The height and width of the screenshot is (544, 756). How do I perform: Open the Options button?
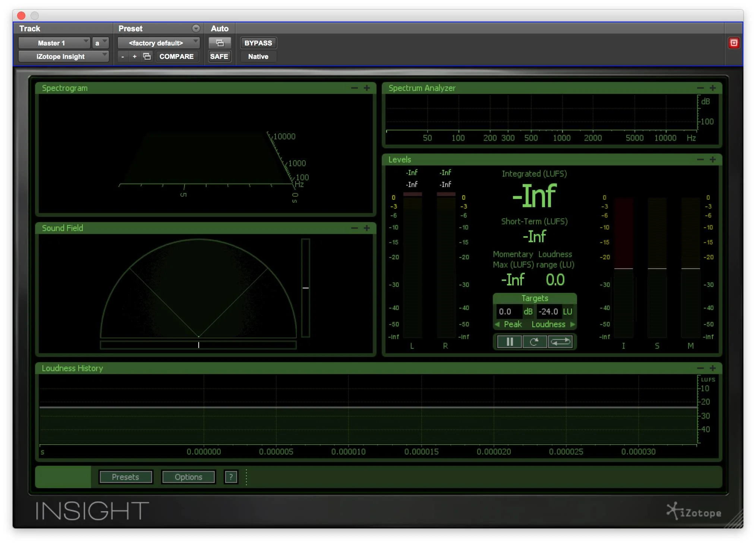point(188,477)
